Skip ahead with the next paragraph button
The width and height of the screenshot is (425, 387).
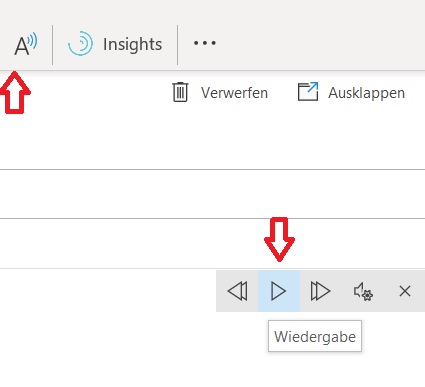(x=320, y=291)
